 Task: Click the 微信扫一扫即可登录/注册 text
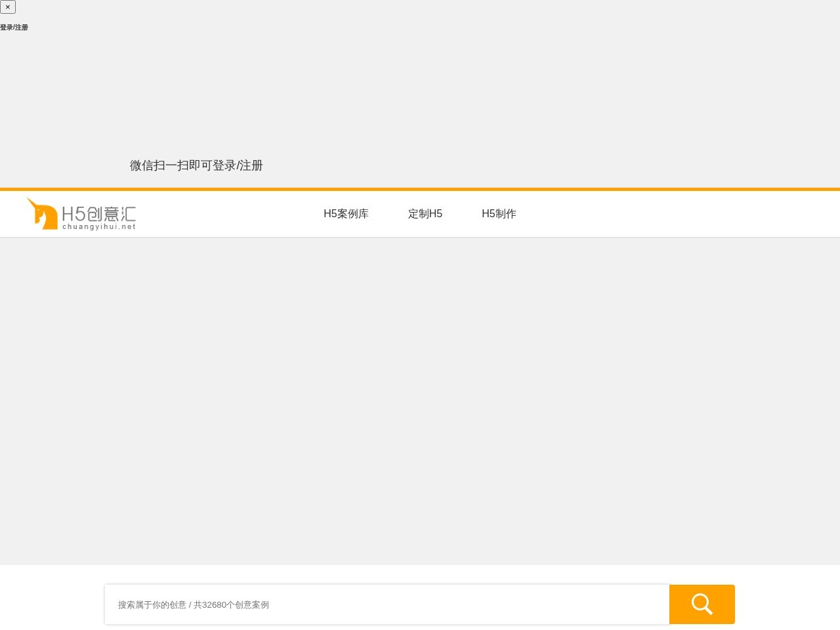click(x=196, y=165)
